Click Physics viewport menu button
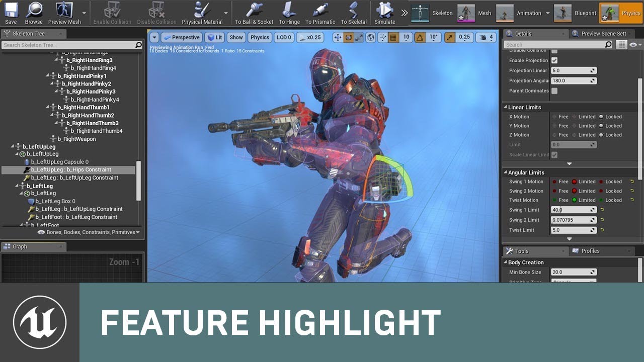644x362 pixels. 260,37
